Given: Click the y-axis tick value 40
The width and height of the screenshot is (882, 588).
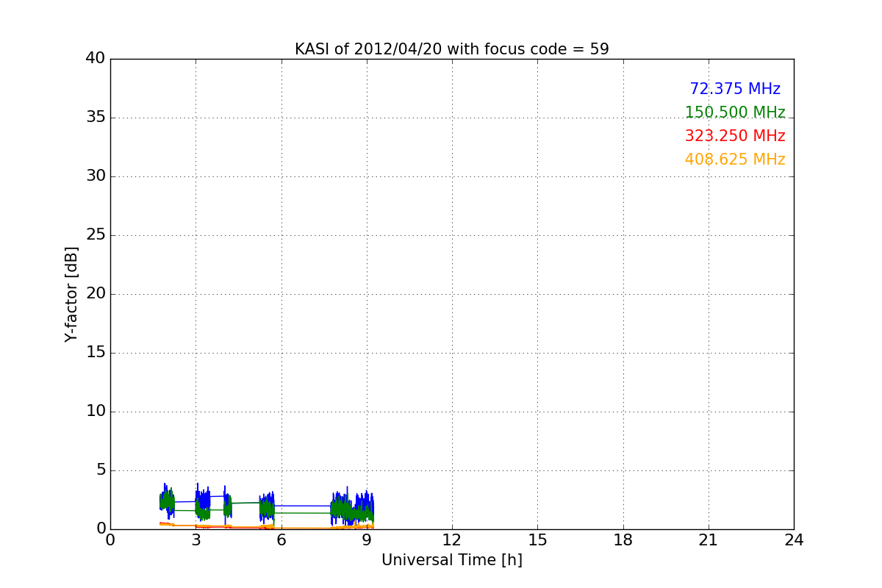Looking at the screenshot, I should 96,59.
